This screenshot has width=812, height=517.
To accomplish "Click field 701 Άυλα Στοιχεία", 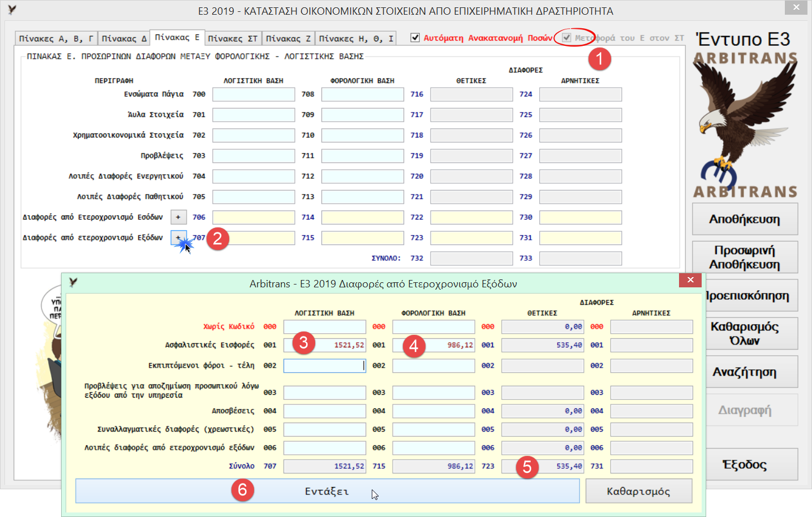I will coord(254,115).
